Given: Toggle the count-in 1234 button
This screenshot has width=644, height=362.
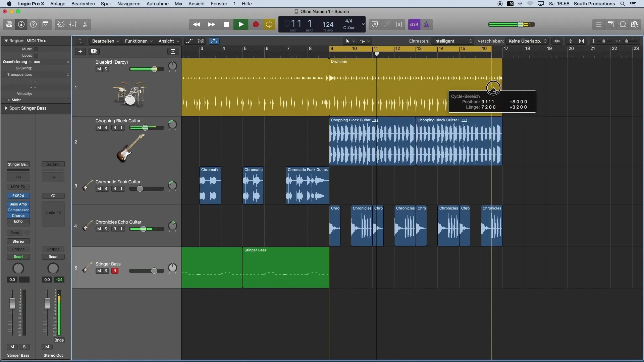Looking at the screenshot, I should 414,24.
